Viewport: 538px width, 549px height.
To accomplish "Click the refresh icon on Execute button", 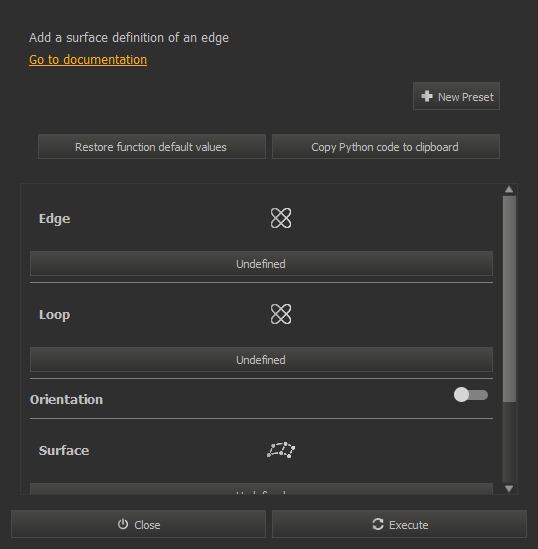I will tap(378, 524).
